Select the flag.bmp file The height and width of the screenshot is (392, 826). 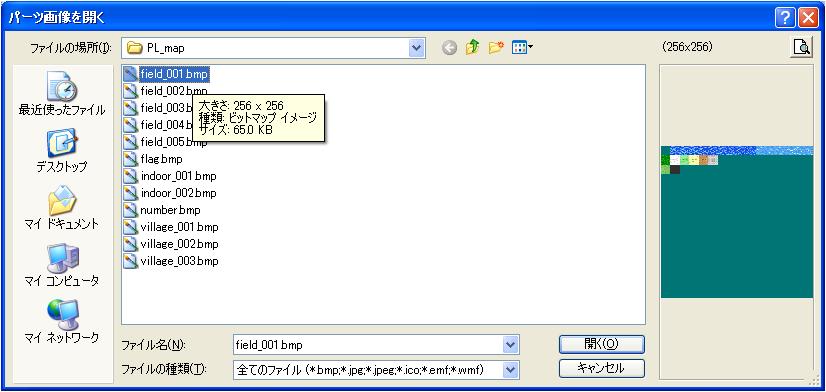pos(153,159)
